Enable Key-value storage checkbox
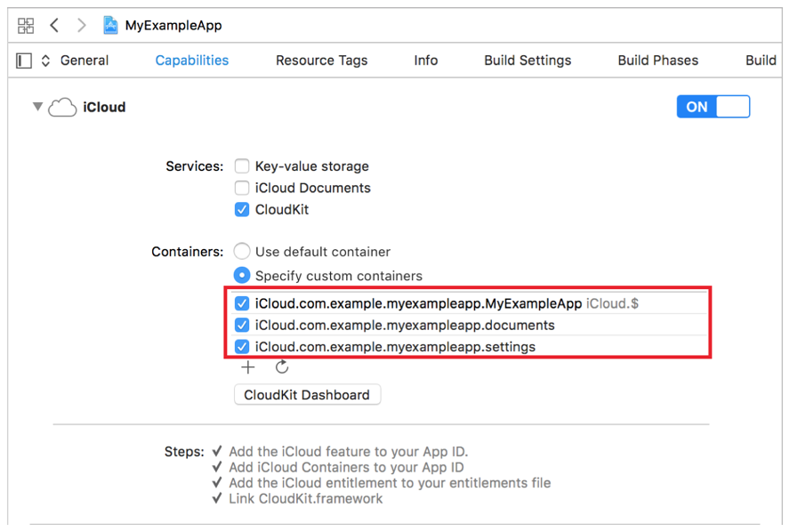Image resolution: width=790 pixels, height=532 pixels. pyautogui.click(x=242, y=166)
